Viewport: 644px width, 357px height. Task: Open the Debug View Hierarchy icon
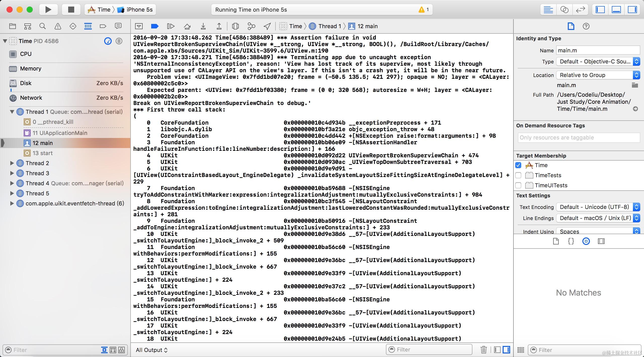pos(235,26)
